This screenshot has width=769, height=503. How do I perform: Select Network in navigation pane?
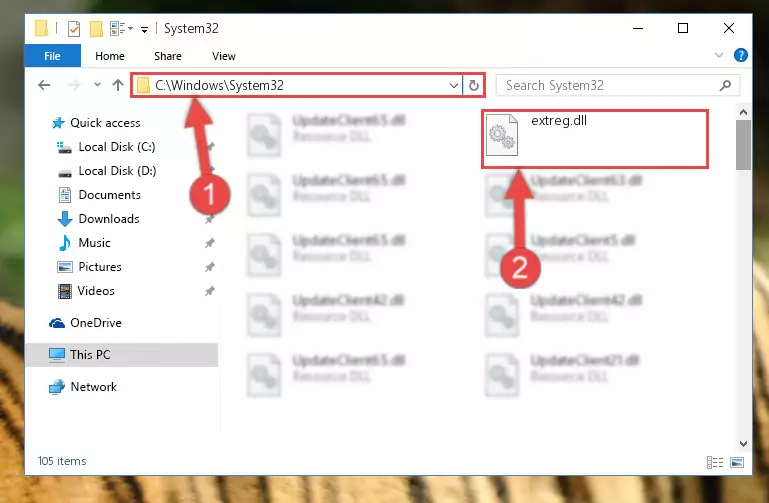click(94, 387)
